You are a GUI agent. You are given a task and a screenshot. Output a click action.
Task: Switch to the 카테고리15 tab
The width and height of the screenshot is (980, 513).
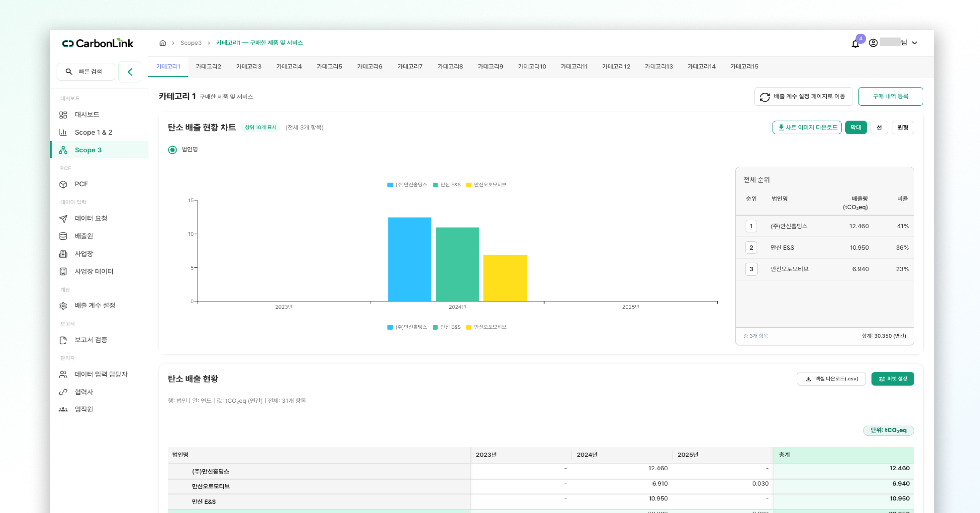[744, 66]
